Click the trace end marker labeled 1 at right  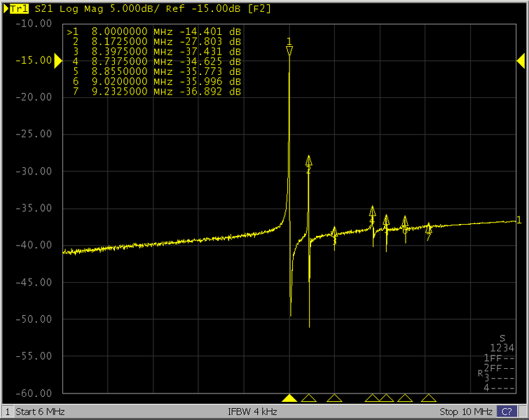click(x=518, y=220)
